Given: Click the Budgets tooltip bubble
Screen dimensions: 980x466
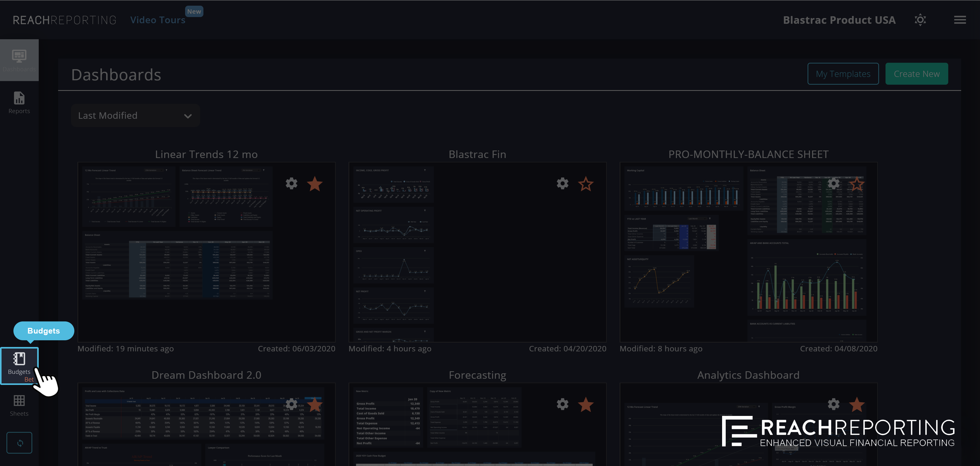Looking at the screenshot, I should coord(44,330).
